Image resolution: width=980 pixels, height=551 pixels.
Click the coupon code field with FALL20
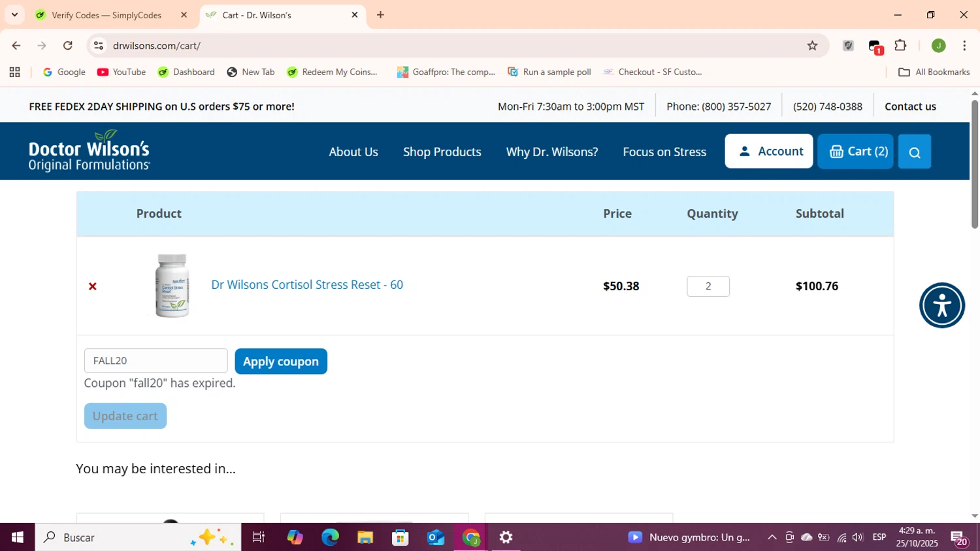click(x=155, y=361)
